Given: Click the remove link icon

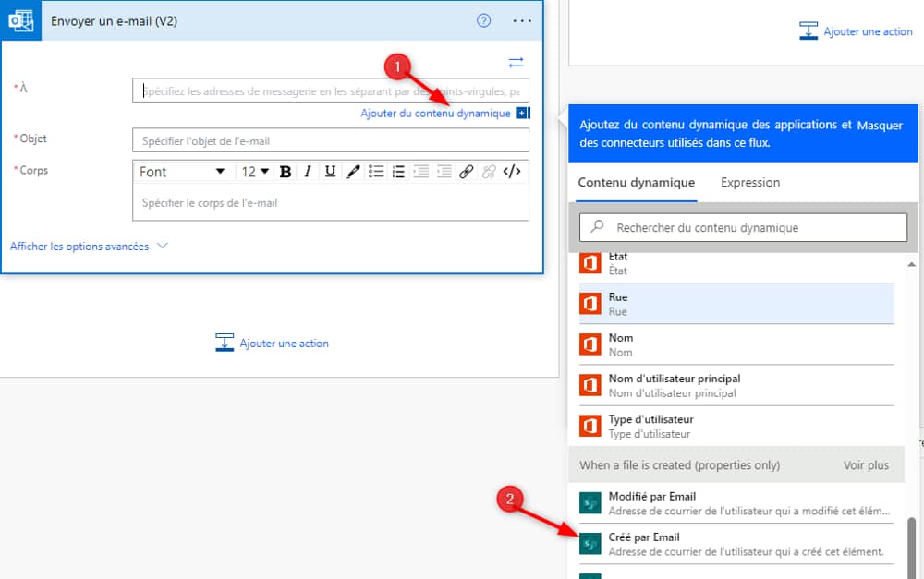Looking at the screenshot, I should (x=489, y=172).
